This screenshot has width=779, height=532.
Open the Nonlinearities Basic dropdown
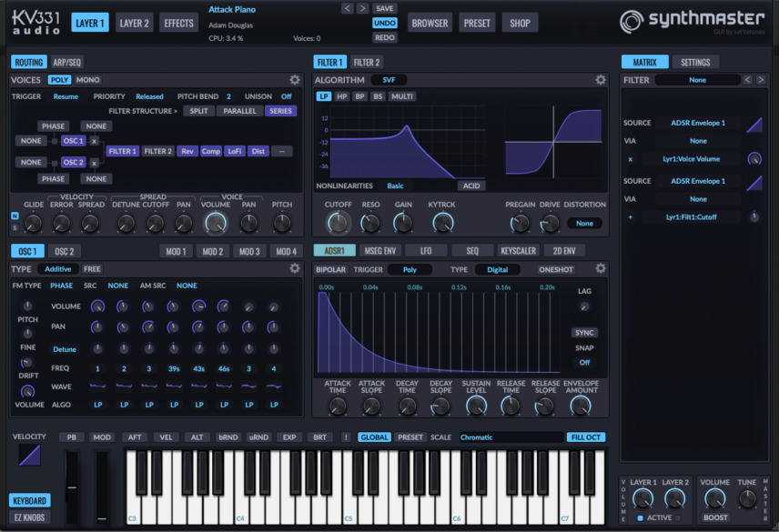tap(395, 186)
